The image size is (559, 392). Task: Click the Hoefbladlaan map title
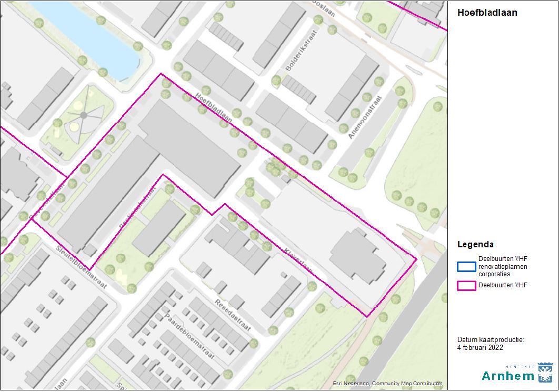[487, 13]
